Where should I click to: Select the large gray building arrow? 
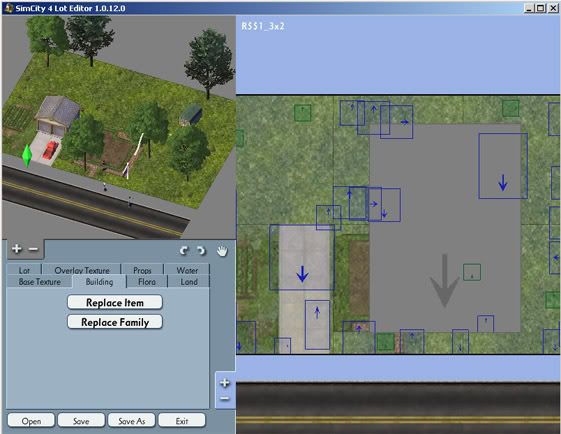[445, 281]
